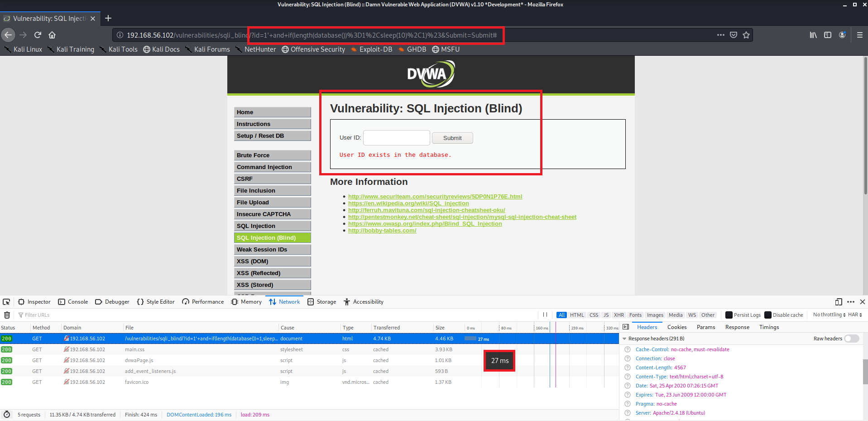
Task: Go to Setup / Reset DB page
Action: pos(273,135)
